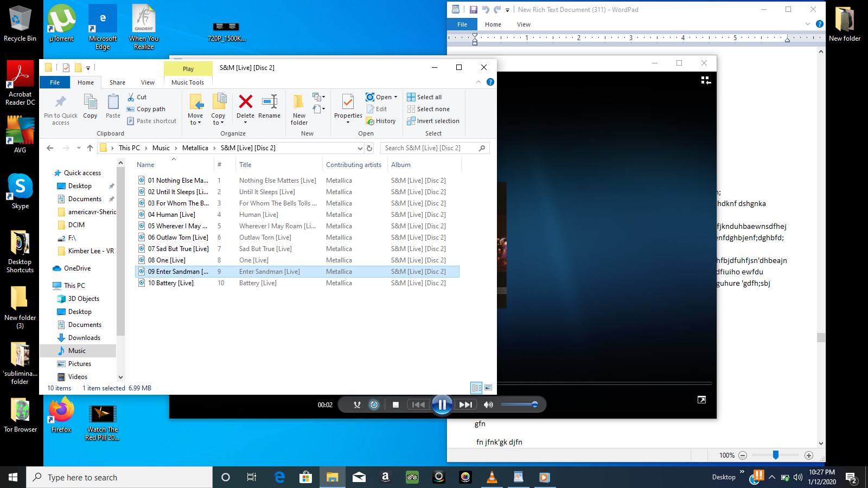Click the Search S&M [Live] [Disc 2] box

(x=435, y=148)
